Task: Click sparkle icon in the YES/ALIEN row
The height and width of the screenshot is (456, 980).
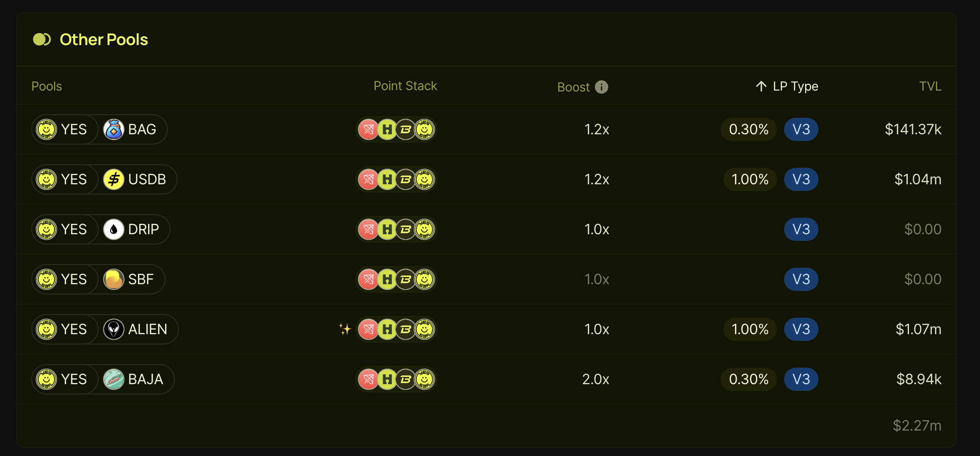Action: [345, 329]
